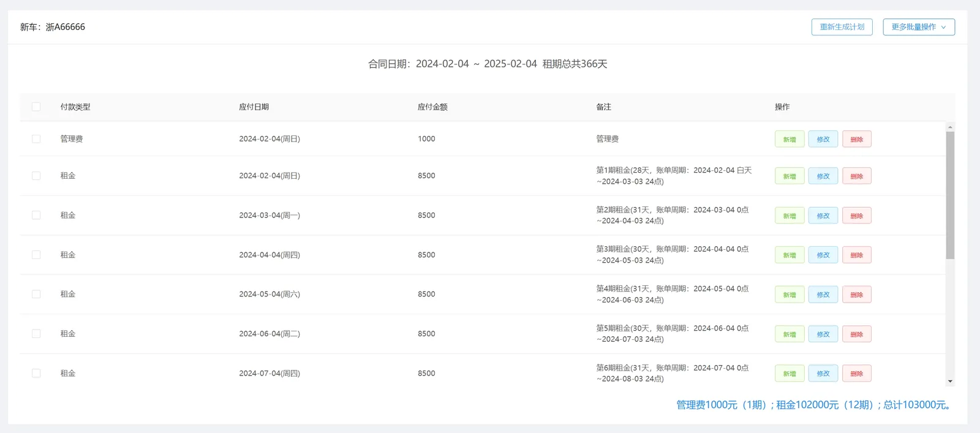
Task: Edit the 第2期租金 payment row
Action: click(x=823, y=216)
